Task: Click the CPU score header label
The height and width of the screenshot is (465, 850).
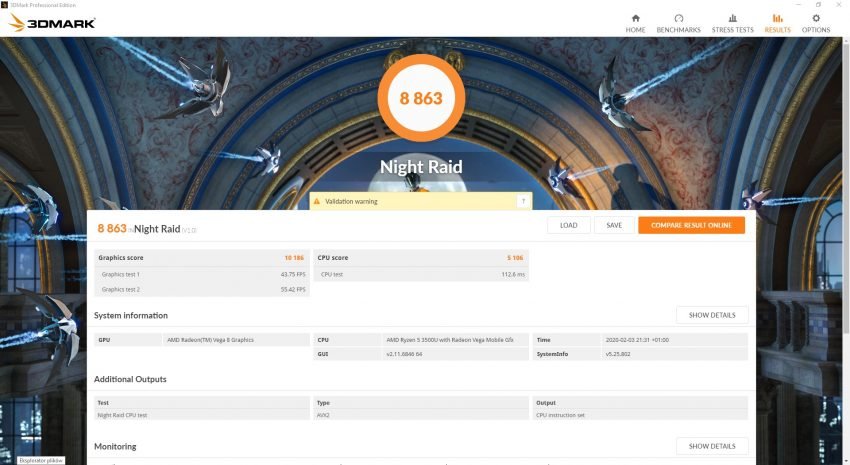Action: (333, 258)
